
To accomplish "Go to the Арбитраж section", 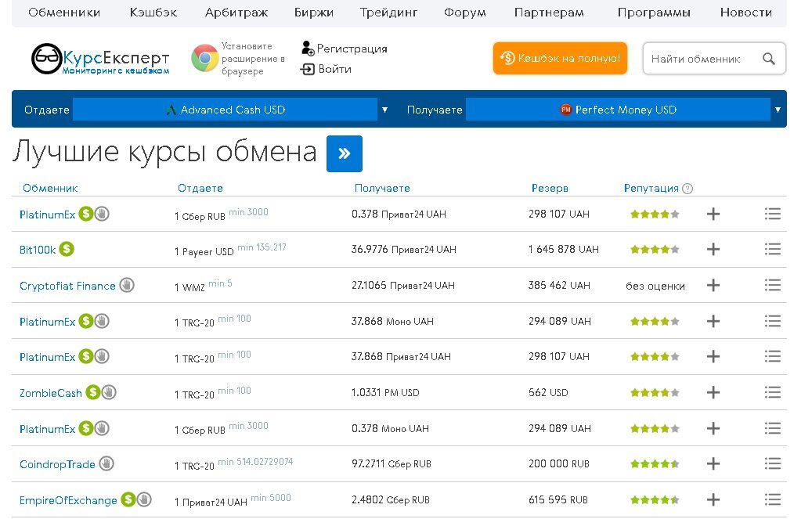I will point(236,13).
